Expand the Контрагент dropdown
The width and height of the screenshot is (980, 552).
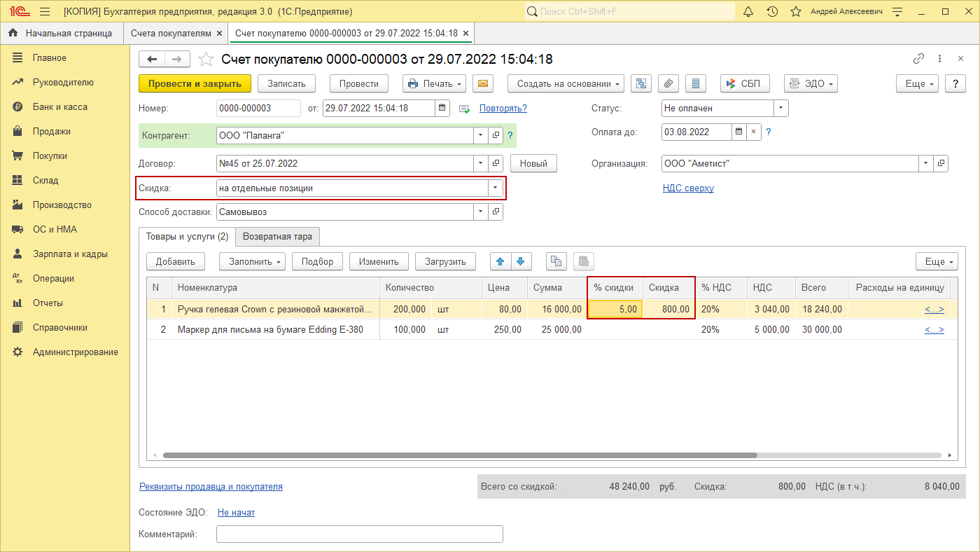pos(481,135)
